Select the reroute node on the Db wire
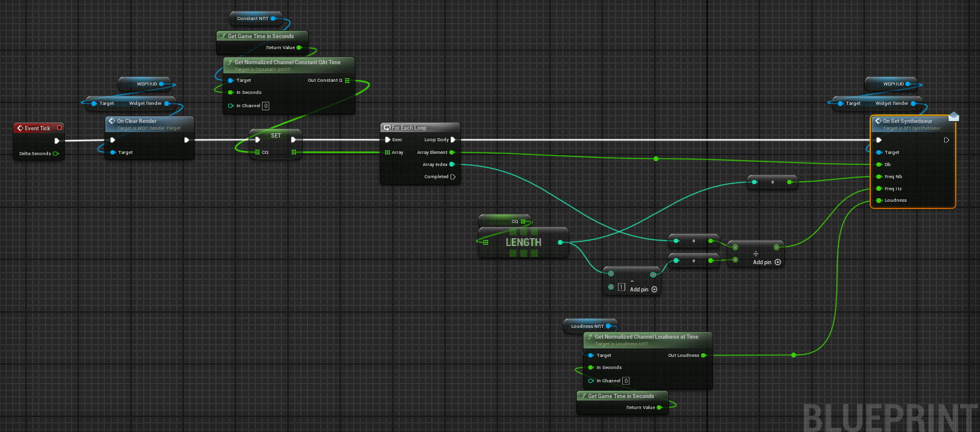Viewport: 980px width, 432px height. [x=656, y=159]
